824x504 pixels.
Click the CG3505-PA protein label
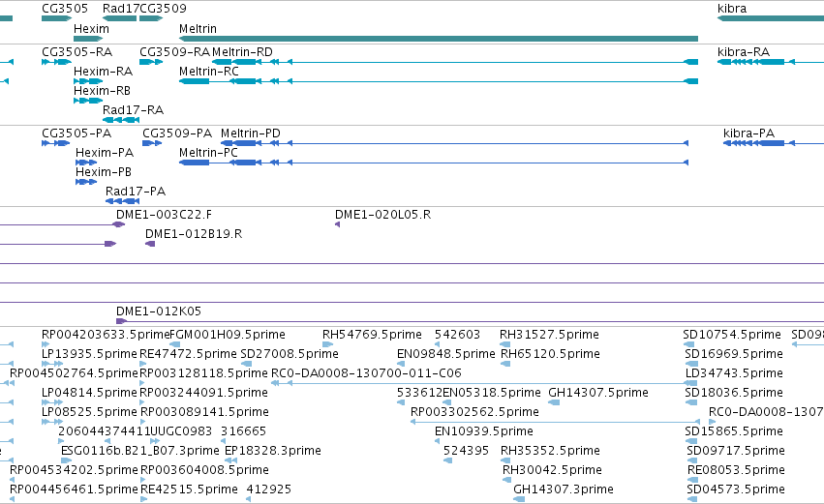(x=76, y=133)
